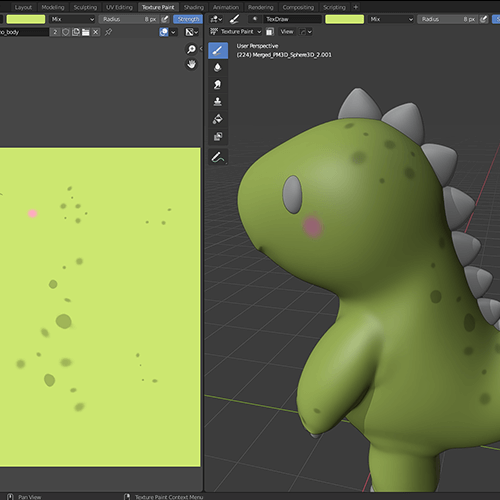Toggle paint mask icon beside Texture Paint mode
The height and width of the screenshot is (500, 500).
[270, 32]
